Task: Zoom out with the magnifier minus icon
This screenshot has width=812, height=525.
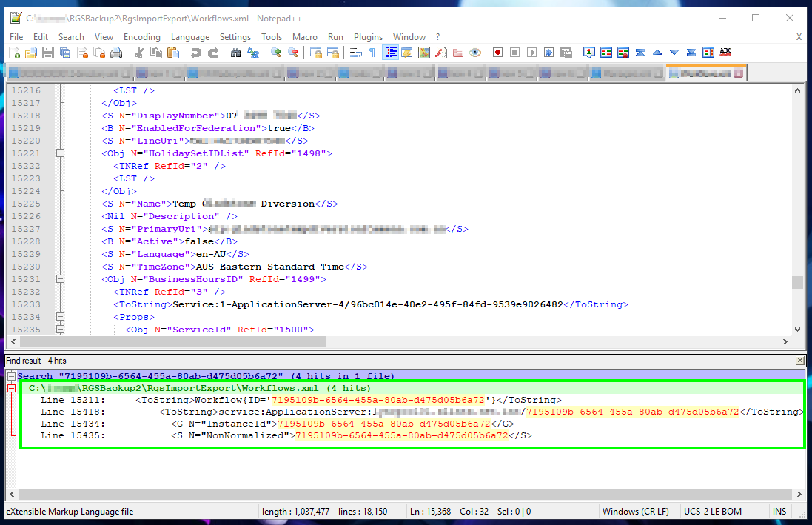Action: [292, 53]
